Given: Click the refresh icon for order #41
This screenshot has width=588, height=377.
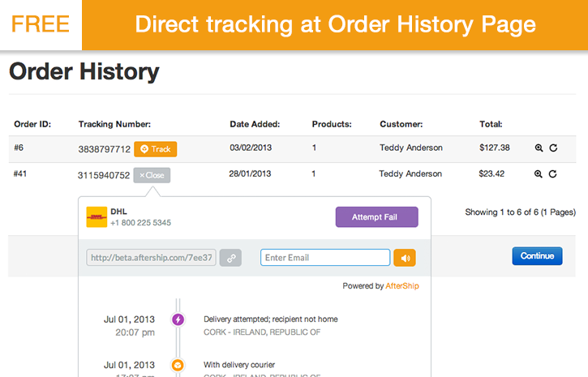Looking at the screenshot, I should click(553, 174).
